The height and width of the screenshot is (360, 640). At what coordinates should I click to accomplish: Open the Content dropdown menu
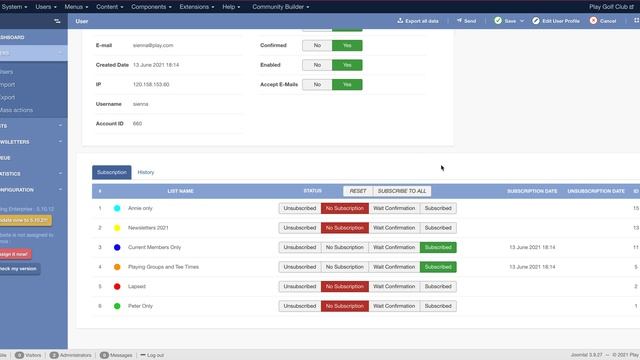109,7
